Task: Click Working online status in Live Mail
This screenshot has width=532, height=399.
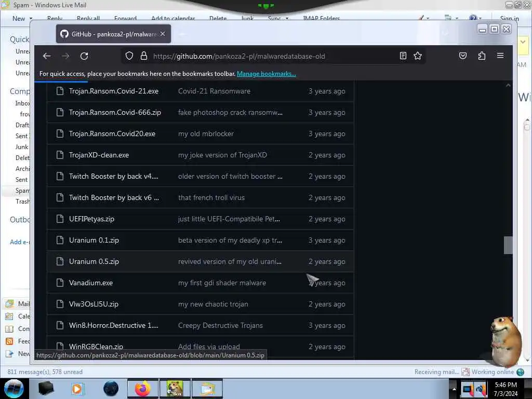Action: click(x=493, y=372)
